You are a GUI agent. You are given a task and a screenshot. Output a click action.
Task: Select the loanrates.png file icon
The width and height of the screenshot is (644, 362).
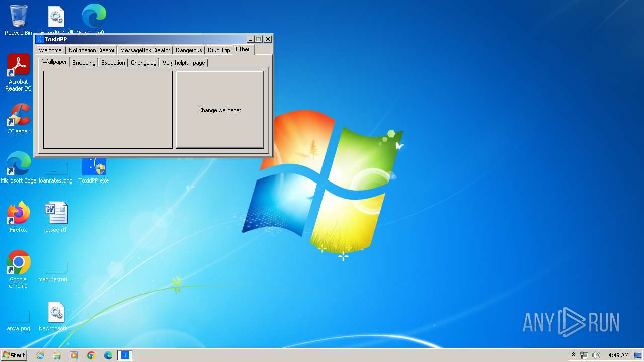pos(56,173)
